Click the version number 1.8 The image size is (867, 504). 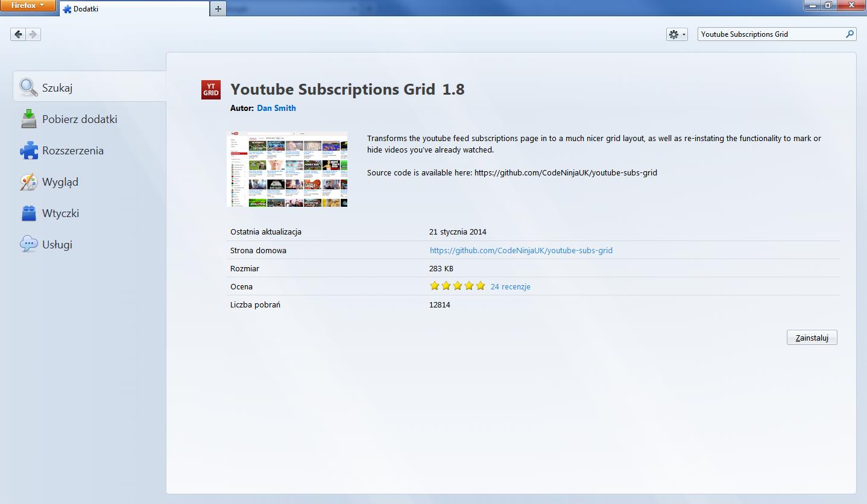(453, 89)
